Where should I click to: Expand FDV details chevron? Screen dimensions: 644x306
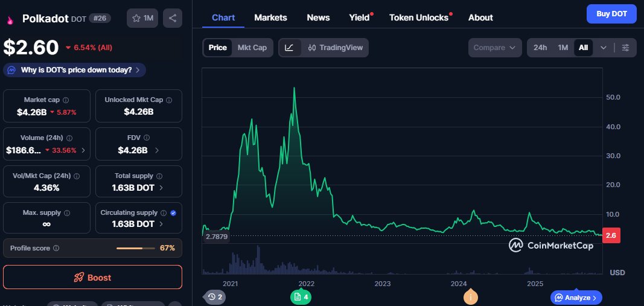click(x=157, y=150)
